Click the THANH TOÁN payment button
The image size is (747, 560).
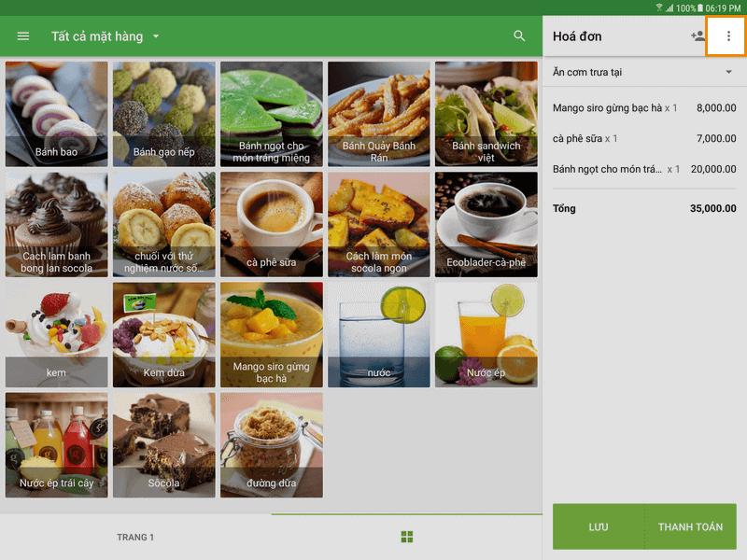(x=690, y=526)
